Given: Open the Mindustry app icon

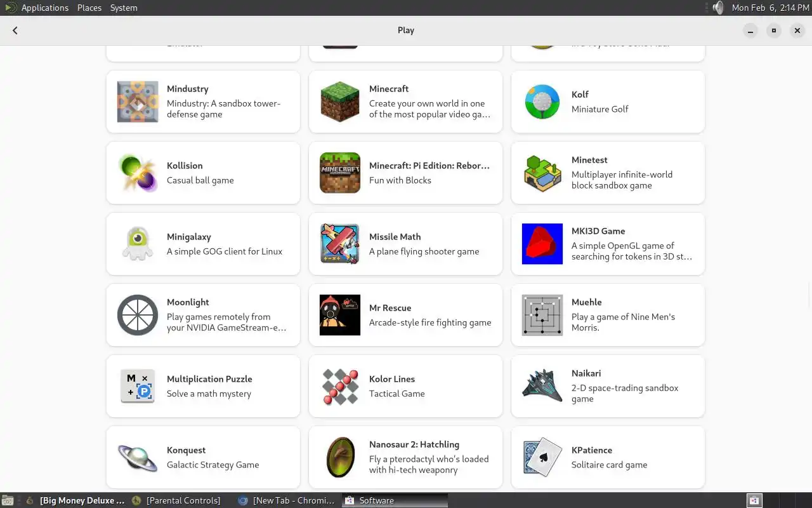Looking at the screenshot, I should (138, 102).
